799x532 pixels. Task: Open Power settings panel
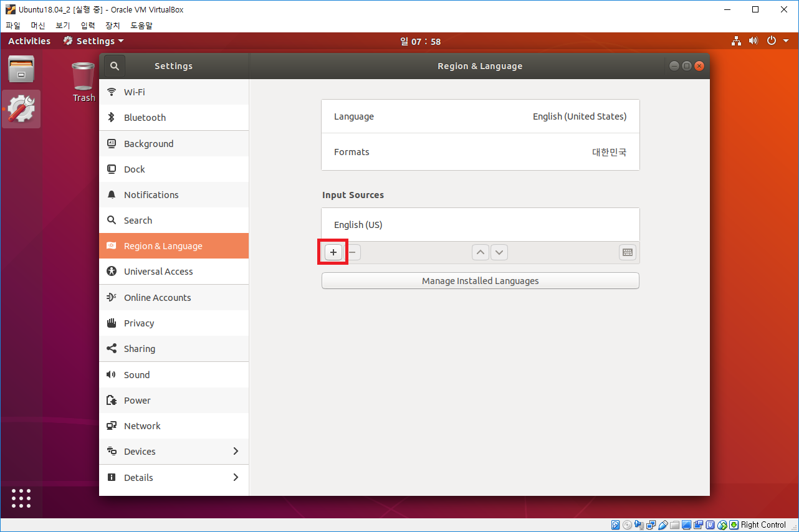pyautogui.click(x=174, y=401)
